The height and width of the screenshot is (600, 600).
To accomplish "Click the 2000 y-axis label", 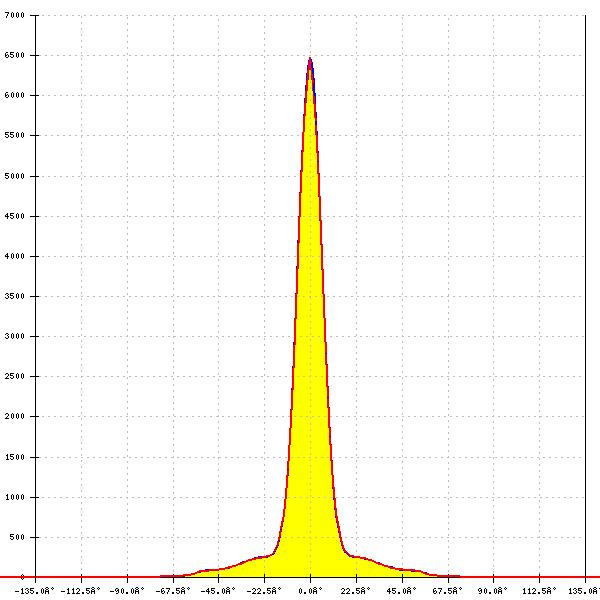I will click(15, 416).
